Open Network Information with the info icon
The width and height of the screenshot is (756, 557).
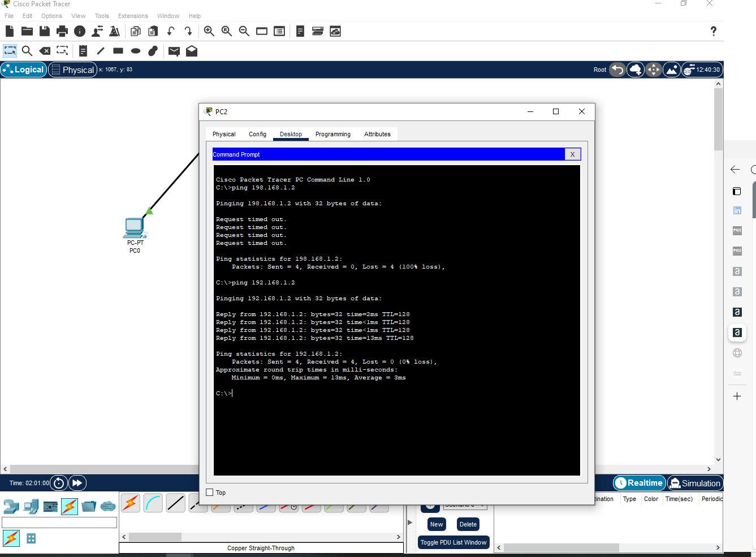point(80,31)
